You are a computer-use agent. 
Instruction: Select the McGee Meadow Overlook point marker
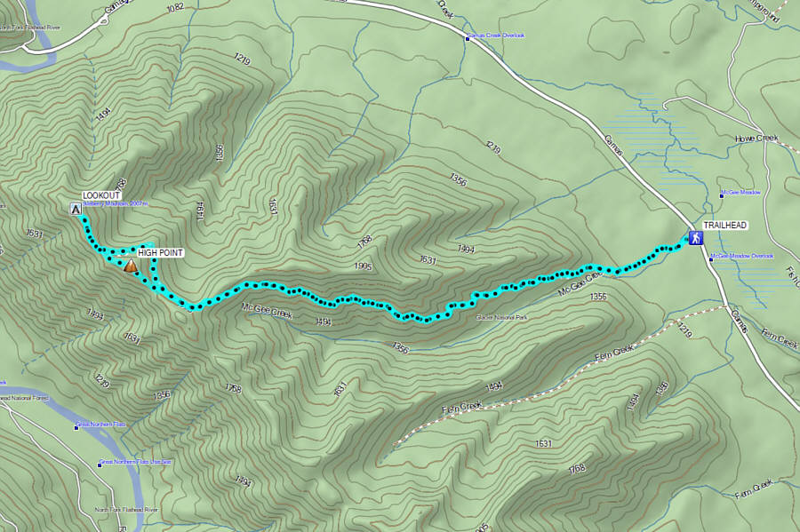[x=711, y=259]
